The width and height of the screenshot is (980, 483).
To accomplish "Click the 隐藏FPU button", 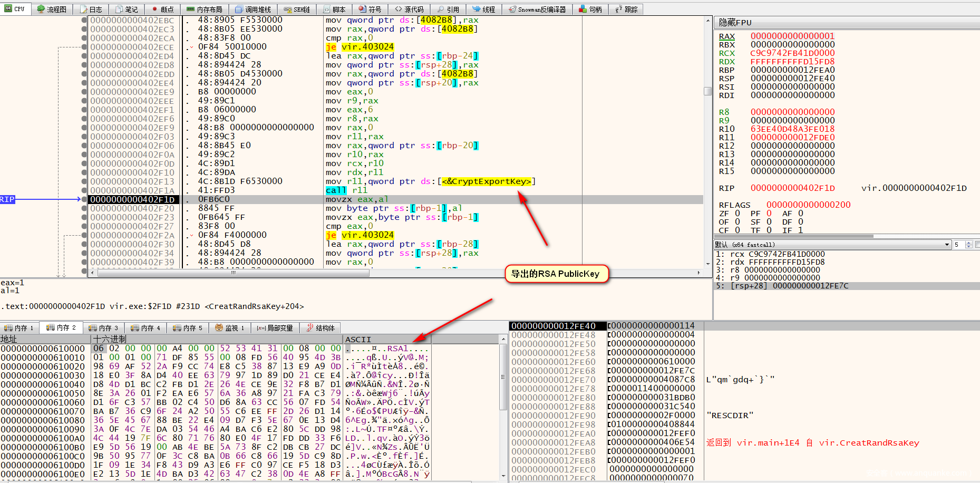I will tap(735, 23).
